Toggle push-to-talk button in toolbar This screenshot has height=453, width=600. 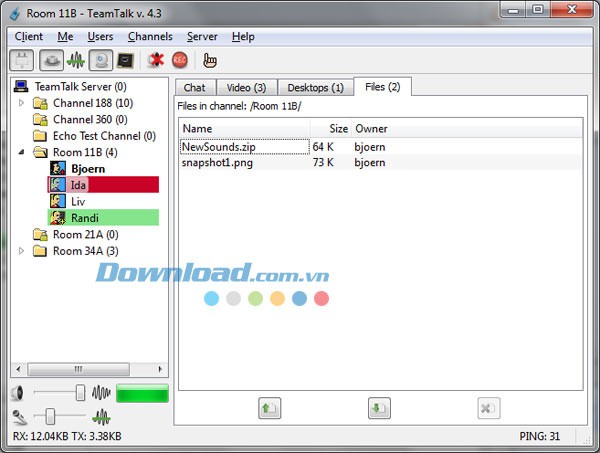click(48, 61)
